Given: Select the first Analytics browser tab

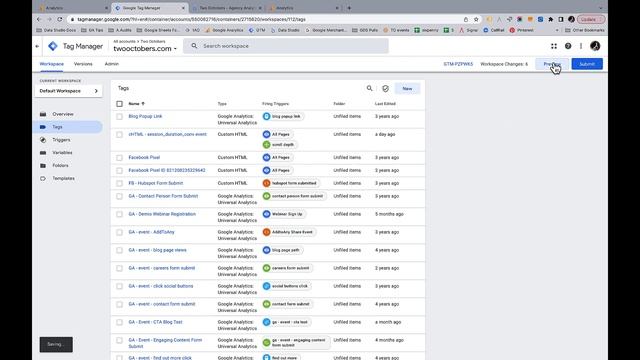Looking at the screenshot, I should pyautogui.click(x=73, y=8).
